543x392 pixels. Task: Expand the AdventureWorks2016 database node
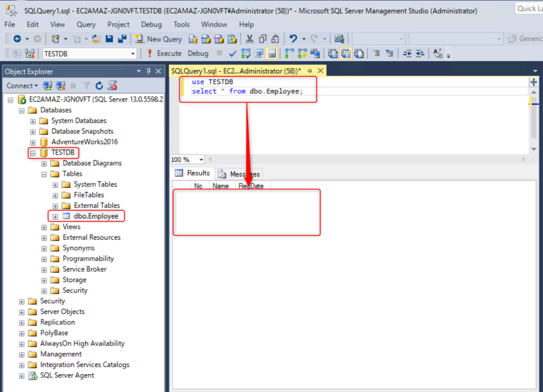click(33, 142)
